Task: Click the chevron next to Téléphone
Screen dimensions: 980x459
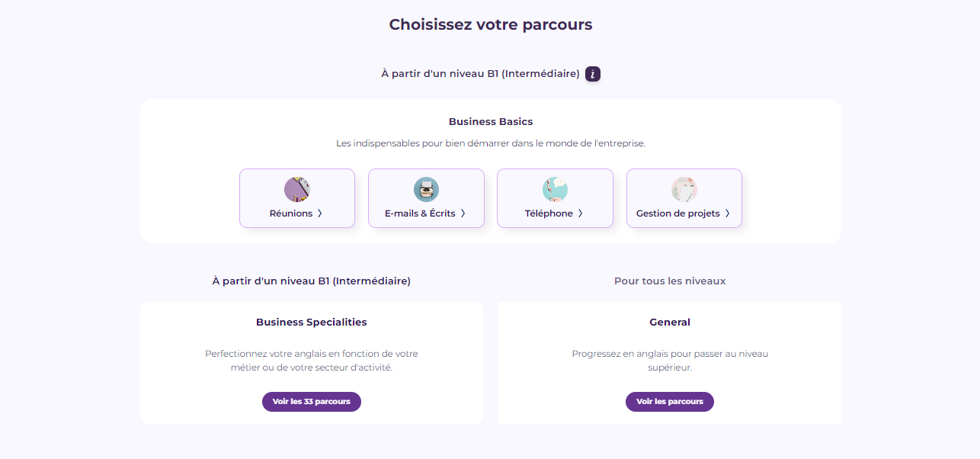Action: click(x=581, y=213)
